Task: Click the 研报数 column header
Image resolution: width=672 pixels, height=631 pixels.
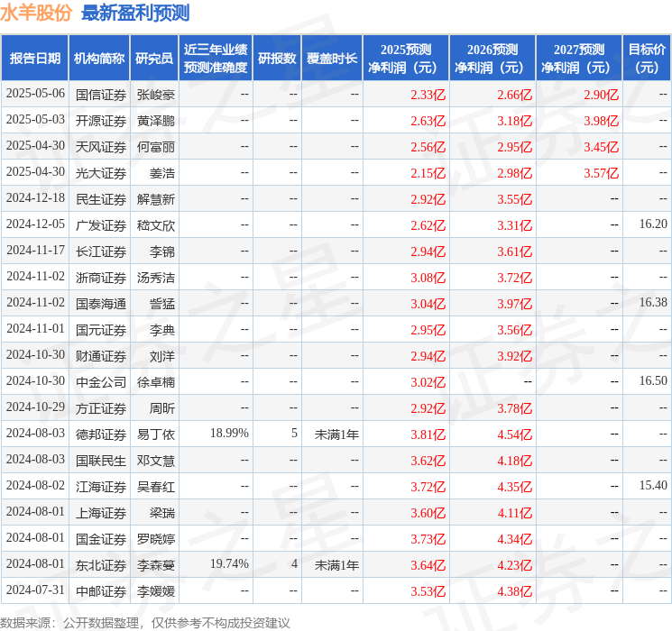Action: point(277,59)
